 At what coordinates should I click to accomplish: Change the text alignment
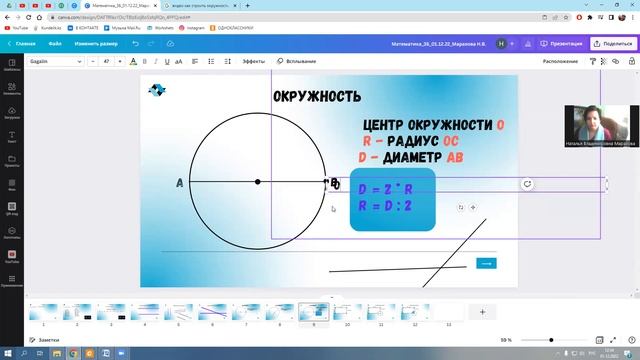195,61
